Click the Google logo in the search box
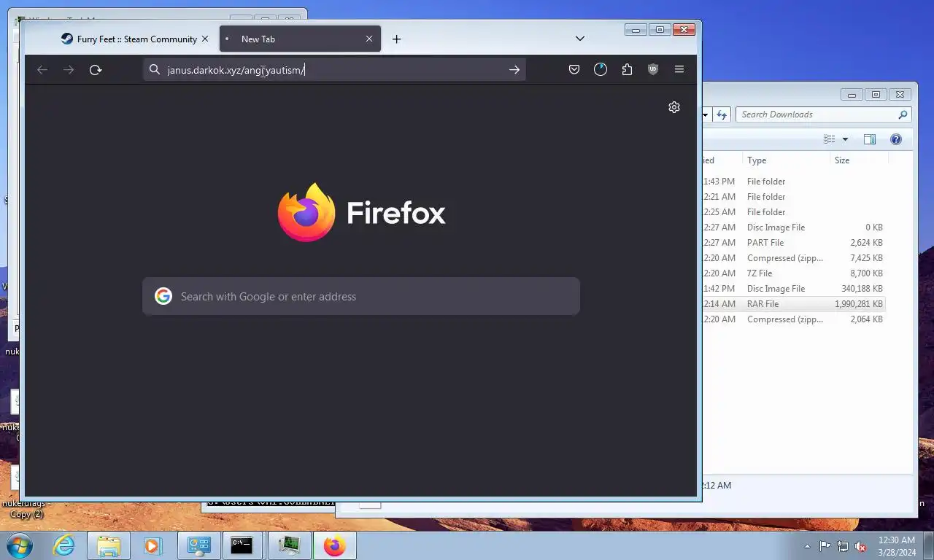Image resolution: width=934 pixels, height=560 pixels. pos(163,296)
